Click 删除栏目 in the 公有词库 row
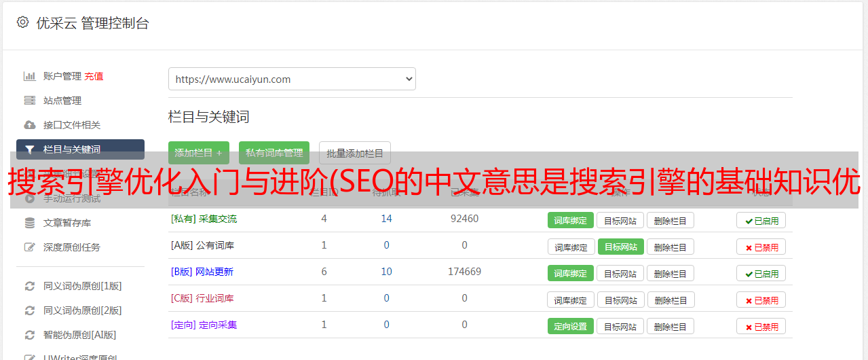The image size is (868, 360). click(x=671, y=247)
